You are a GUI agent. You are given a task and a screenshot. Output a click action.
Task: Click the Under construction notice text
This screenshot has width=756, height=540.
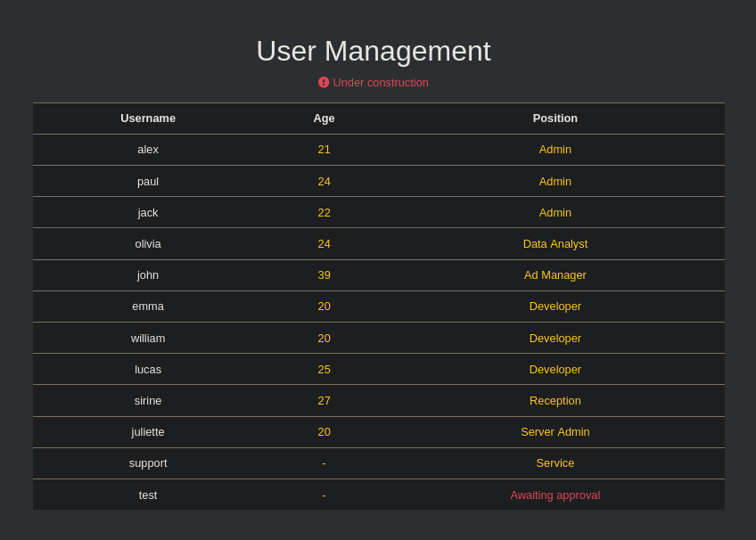pyautogui.click(x=381, y=83)
